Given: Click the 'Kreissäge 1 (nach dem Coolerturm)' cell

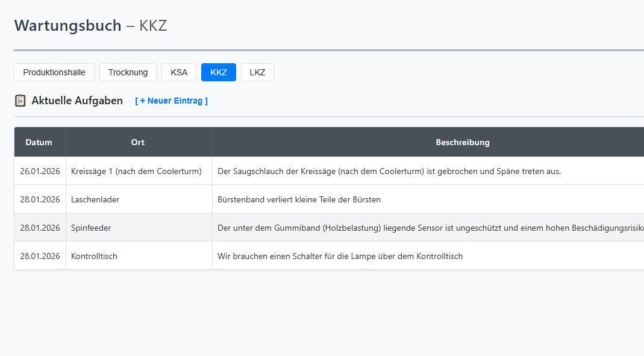Looking at the screenshot, I should tap(139, 171).
